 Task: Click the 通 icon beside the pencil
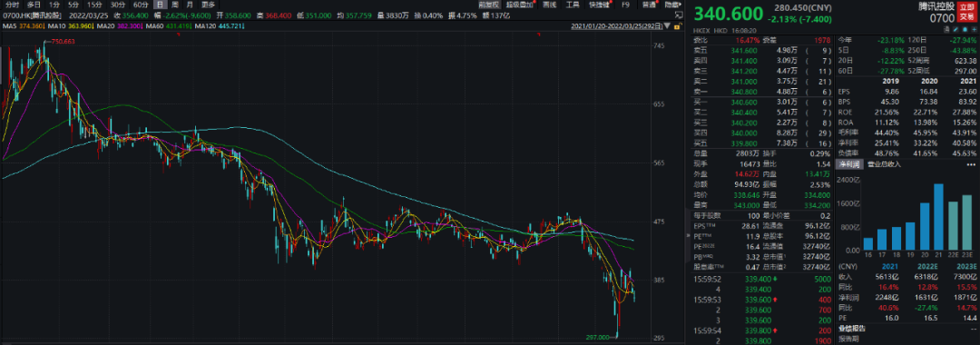coord(946,29)
